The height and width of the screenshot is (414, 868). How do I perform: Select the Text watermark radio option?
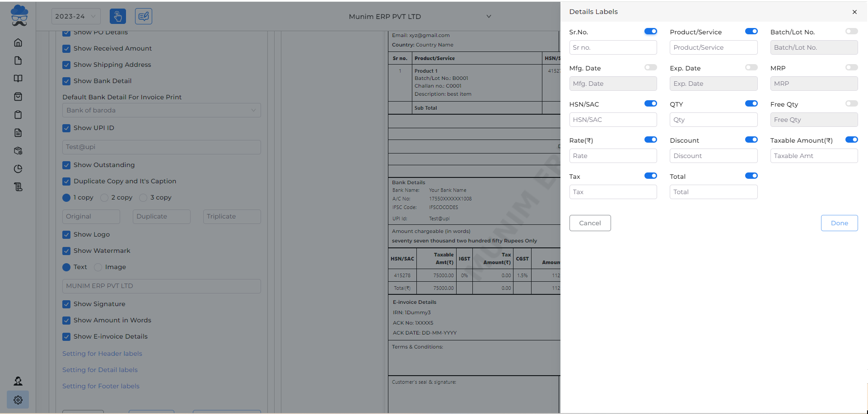point(66,267)
